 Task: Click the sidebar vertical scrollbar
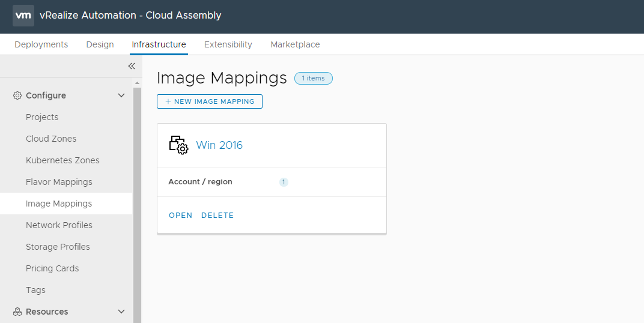coord(137,204)
